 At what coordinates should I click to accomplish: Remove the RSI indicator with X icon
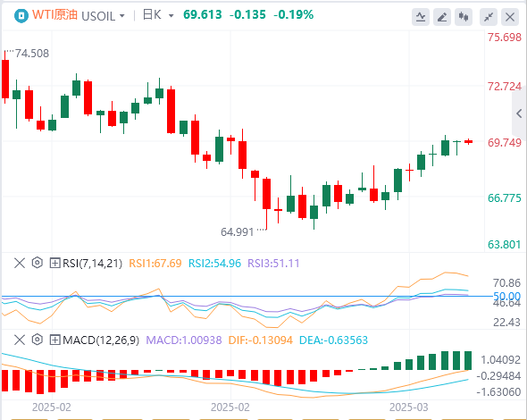pos(20,263)
